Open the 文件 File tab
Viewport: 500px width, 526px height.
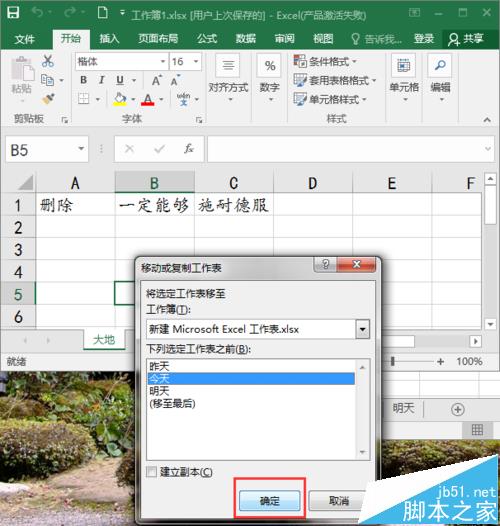click(x=24, y=39)
